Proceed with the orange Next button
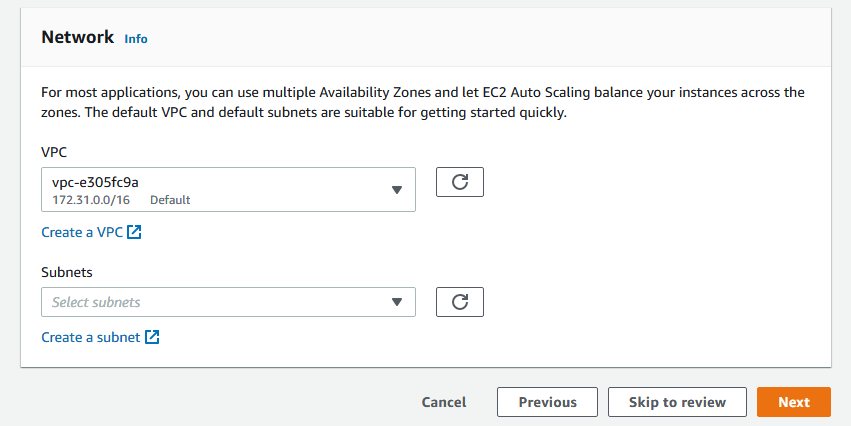This screenshot has width=851, height=426. (x=794, y=402)
